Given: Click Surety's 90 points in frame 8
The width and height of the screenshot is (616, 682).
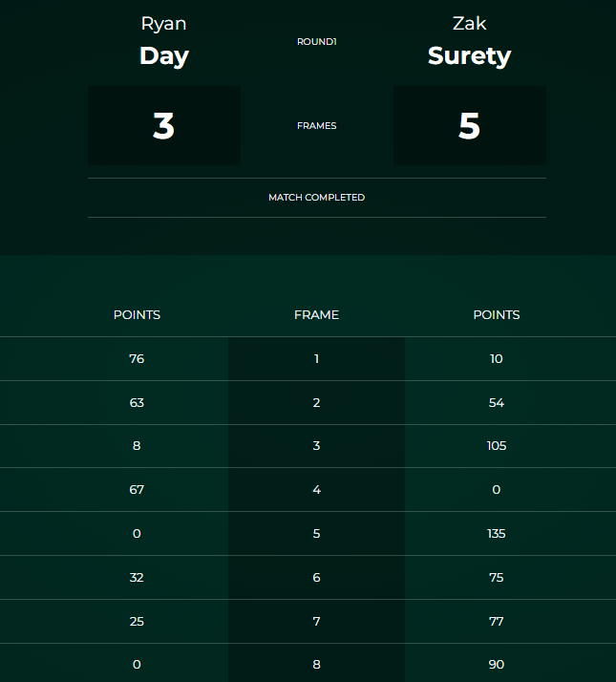Looking at the screenshot, I should 497,665.
